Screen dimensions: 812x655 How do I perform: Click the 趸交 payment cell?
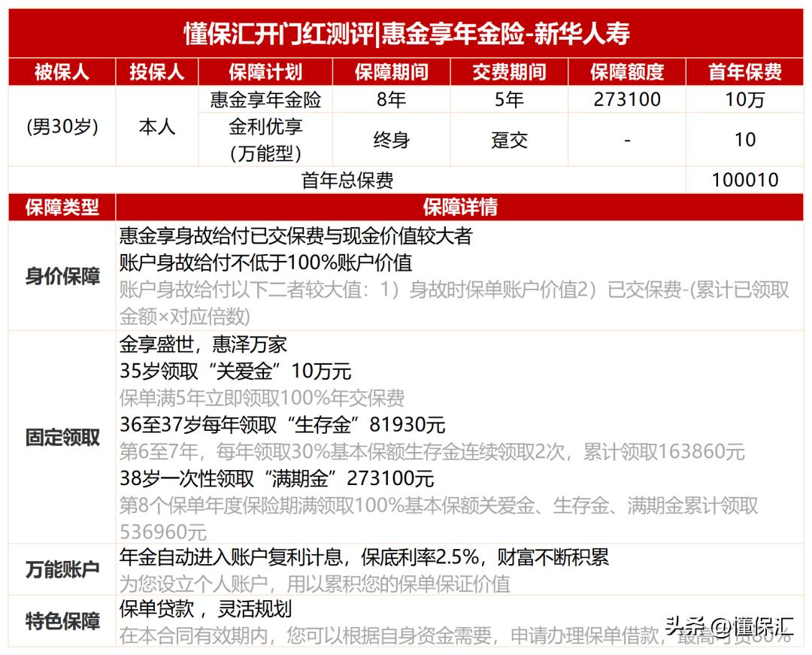pyautogui.click(x=508, y=140)
